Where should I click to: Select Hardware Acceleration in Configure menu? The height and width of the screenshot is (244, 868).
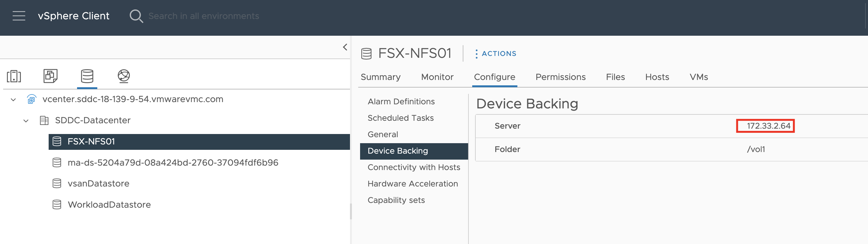[x=413, y=184]
